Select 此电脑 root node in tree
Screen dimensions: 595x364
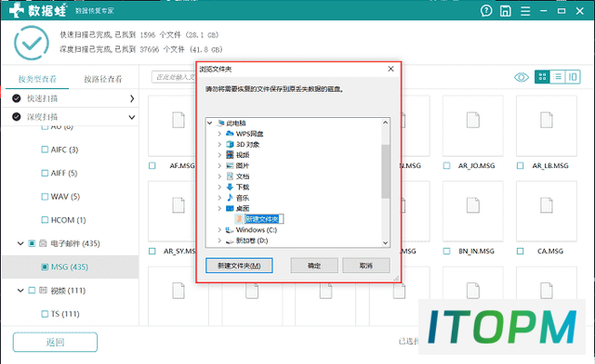pyautogui.click(x=235, y=123)
